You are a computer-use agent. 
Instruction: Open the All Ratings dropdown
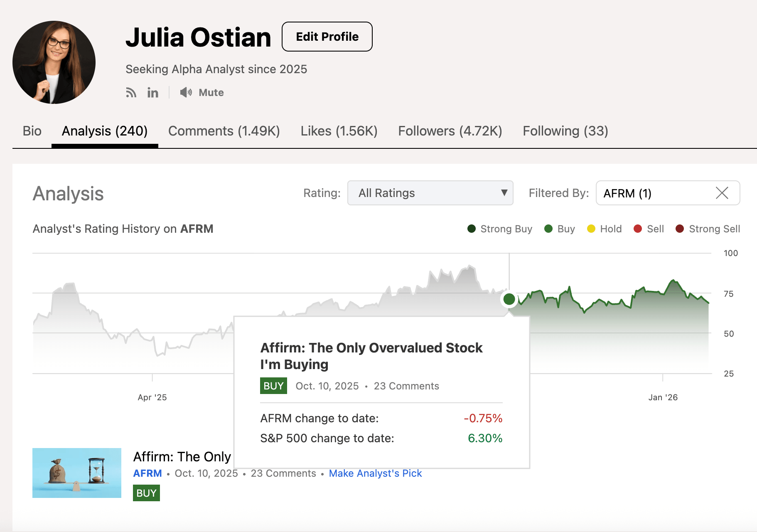point(430,193)
